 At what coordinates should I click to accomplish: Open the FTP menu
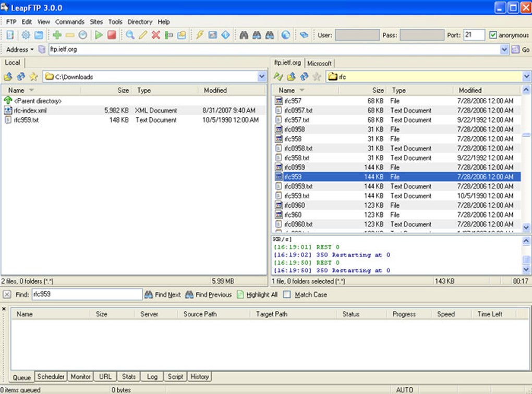[11, 22]
